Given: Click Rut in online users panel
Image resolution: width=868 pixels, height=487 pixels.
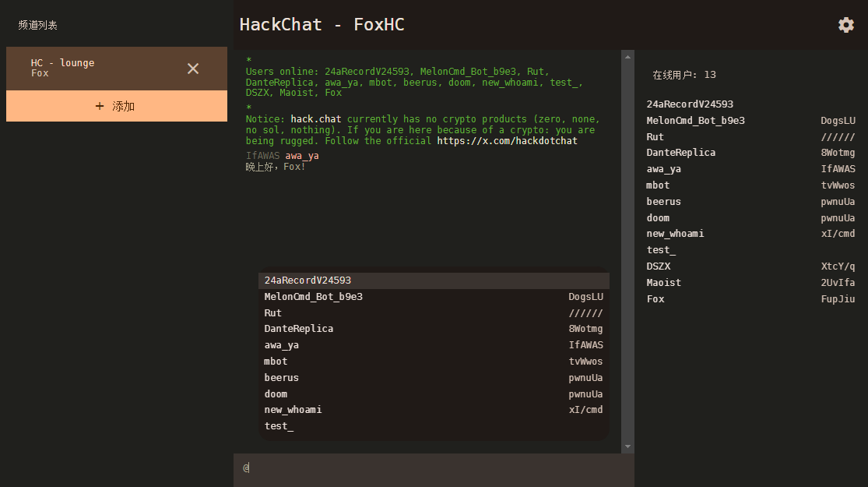Looking at the screenshot, I should coord(655,137).
